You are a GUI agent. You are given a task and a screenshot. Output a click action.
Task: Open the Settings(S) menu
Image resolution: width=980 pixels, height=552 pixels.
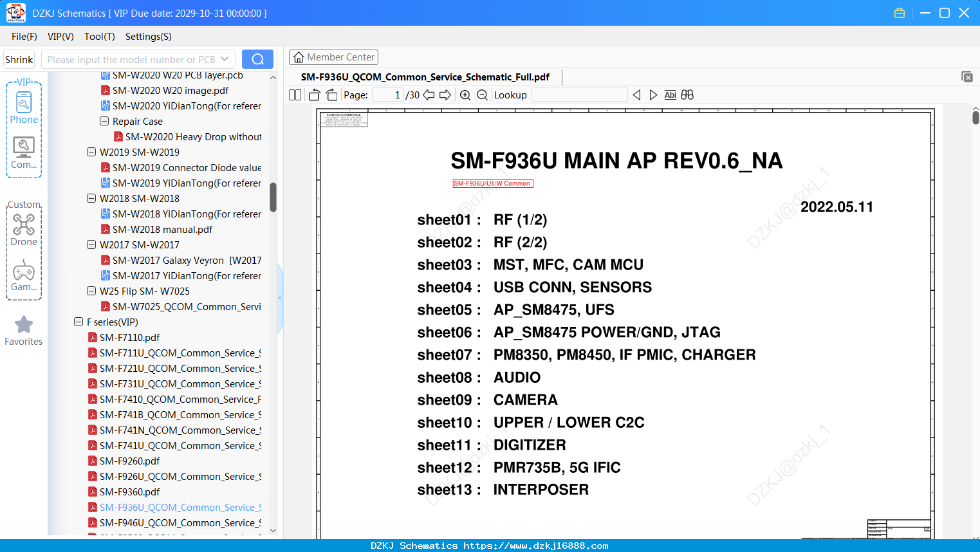149,37
